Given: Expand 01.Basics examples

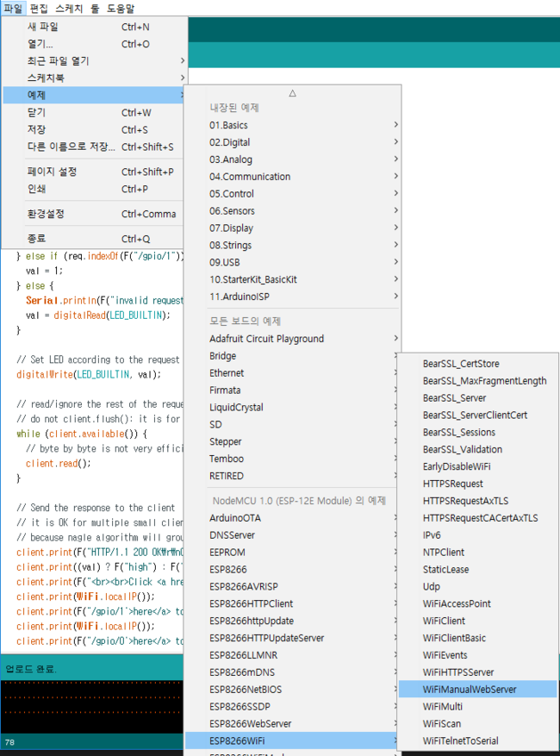Looking at the screenshot, I should pos(293,125).
